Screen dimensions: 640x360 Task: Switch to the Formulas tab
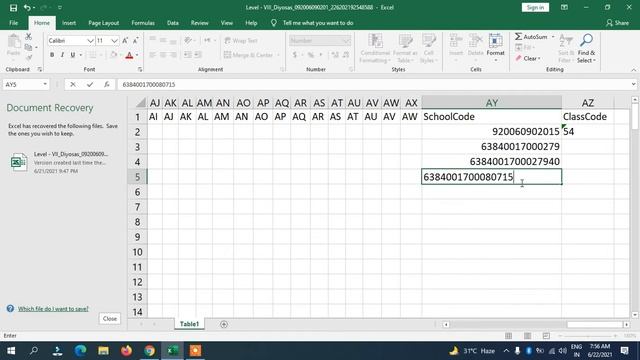[143, 23]
